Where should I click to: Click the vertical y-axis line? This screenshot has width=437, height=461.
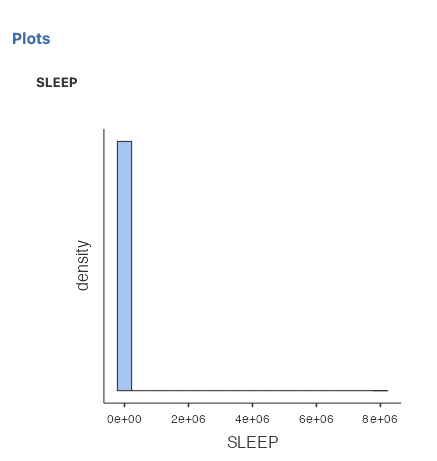[104, 266]
